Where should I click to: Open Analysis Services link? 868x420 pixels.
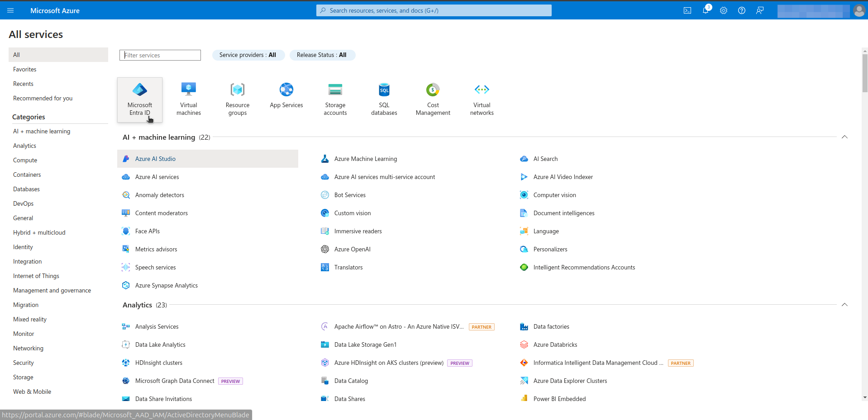tap(157, 326)
